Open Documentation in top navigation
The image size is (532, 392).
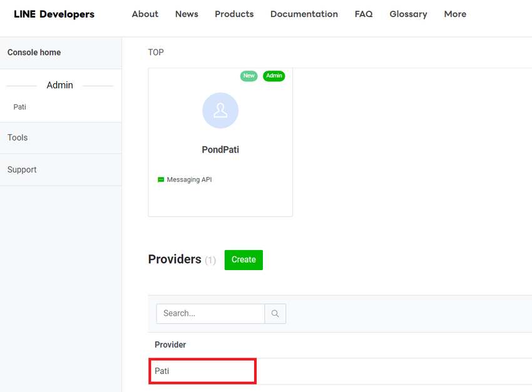point(304,14)
